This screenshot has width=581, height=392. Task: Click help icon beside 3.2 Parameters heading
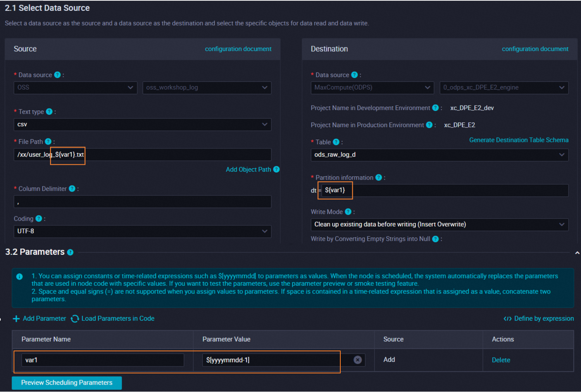tap(70, 252)
